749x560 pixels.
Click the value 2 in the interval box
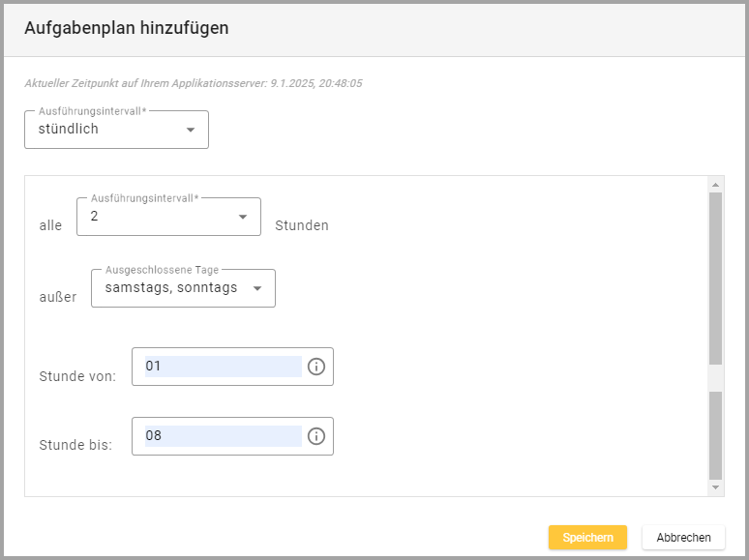point(95,217)
